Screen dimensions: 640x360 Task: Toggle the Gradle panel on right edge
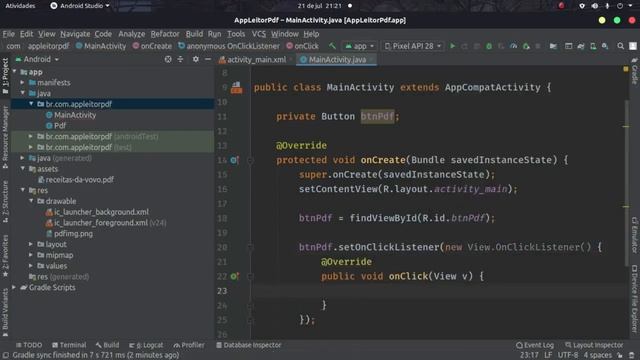click(x=635, y=70)
